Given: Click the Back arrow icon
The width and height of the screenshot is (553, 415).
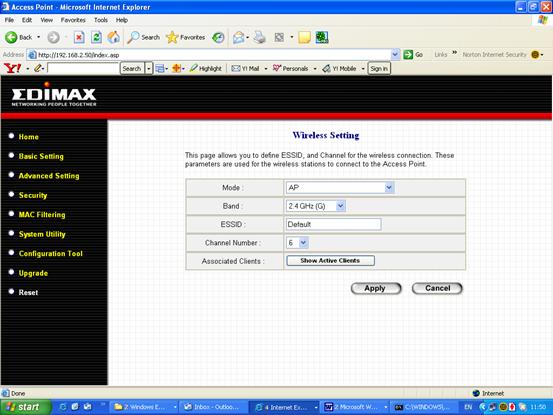Looking at the screenshot, I should 11,37.
